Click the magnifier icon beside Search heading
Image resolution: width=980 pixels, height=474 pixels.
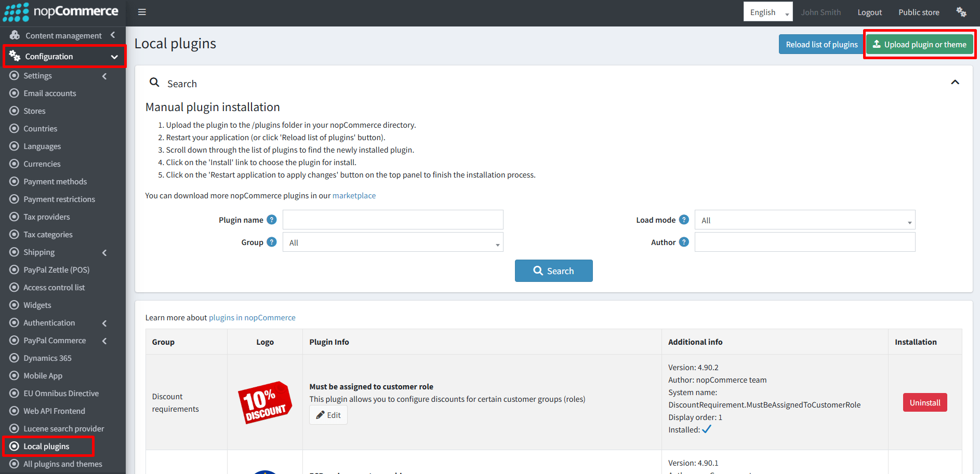154,82
